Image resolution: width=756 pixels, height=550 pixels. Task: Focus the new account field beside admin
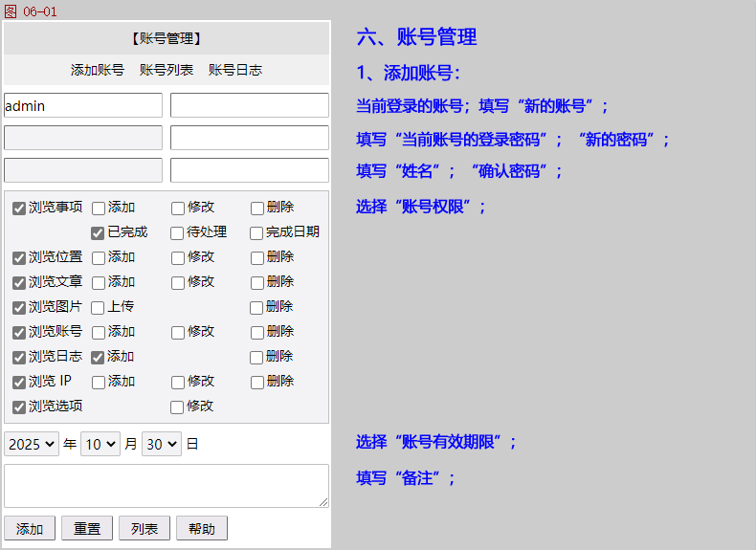pos(250,105)
